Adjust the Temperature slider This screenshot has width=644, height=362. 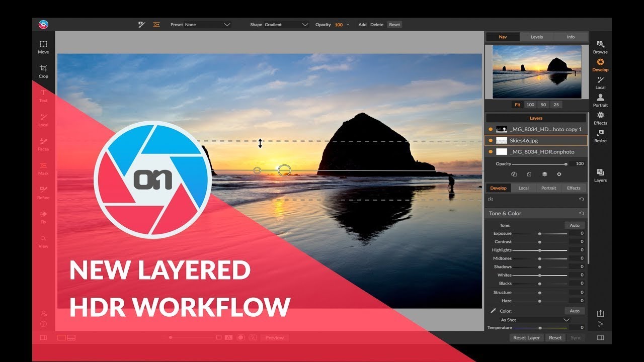click(540, 328)
